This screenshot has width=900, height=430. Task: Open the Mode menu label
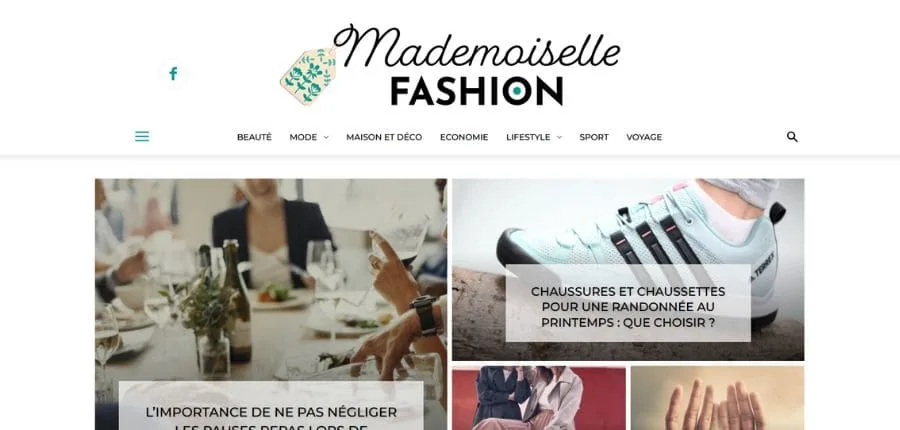pos(303,137)
